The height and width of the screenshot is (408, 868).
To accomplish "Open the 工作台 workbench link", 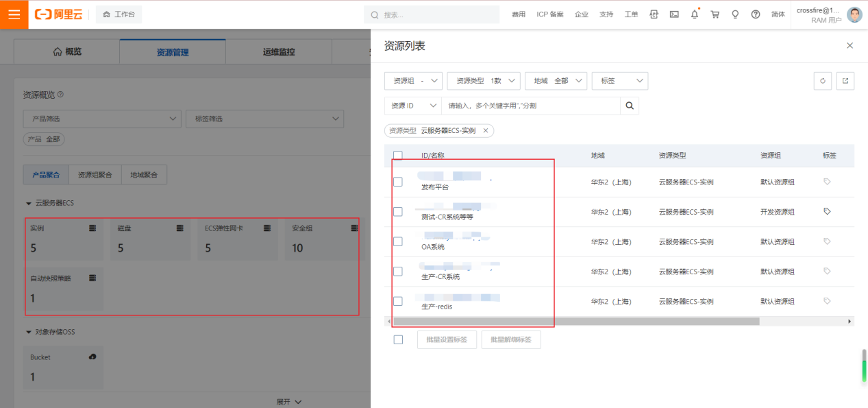I will coord(119,14).
